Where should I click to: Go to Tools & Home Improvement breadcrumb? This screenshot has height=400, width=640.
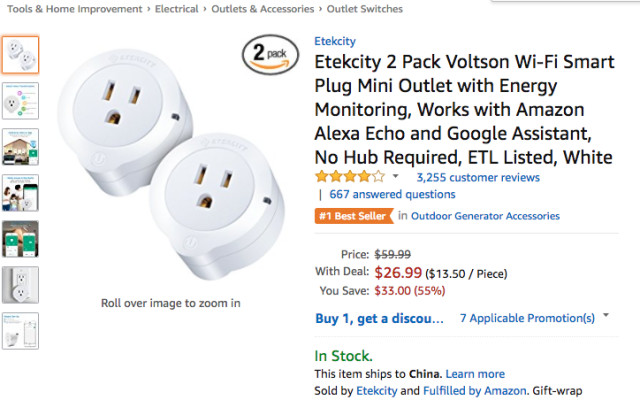click(x=74, y=9)
